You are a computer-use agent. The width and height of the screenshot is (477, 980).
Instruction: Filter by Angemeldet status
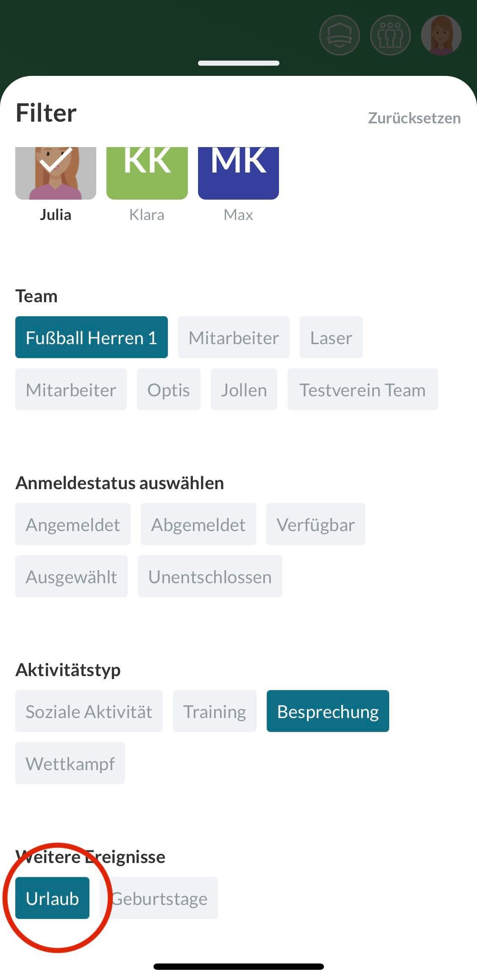[73, 524]
